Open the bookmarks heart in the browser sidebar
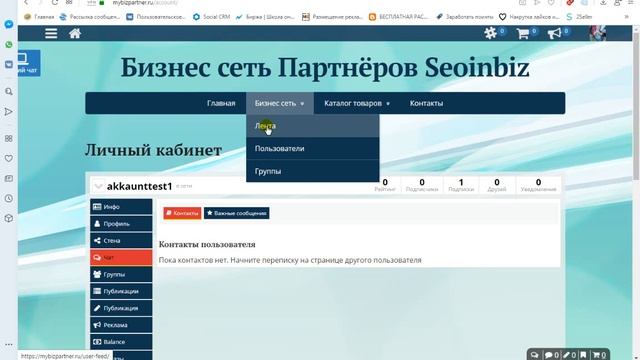The image size is (640, 360). point(9,158)
